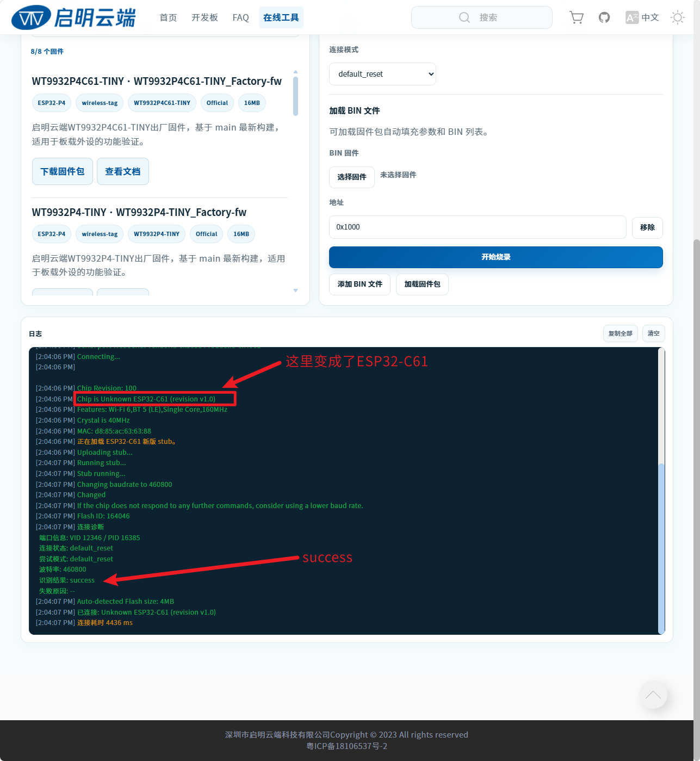Click 添加 BIN 文件 button

(360, 284)
